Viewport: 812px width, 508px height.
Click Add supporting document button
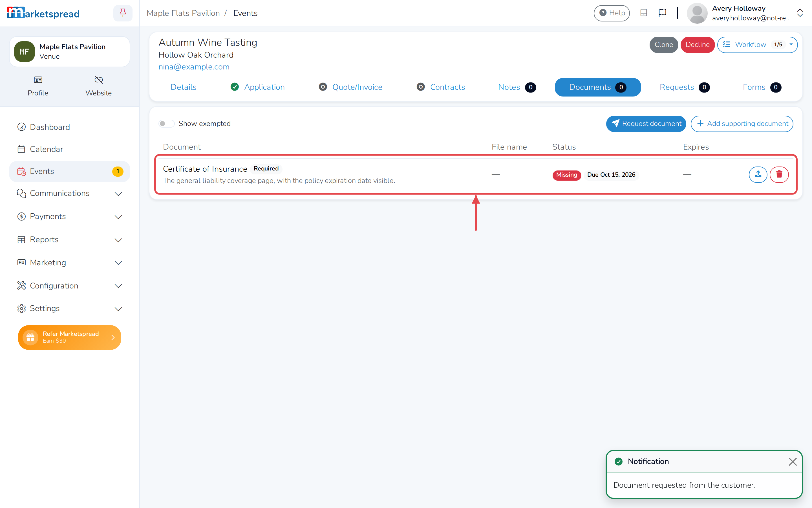[x=742, y=124]
